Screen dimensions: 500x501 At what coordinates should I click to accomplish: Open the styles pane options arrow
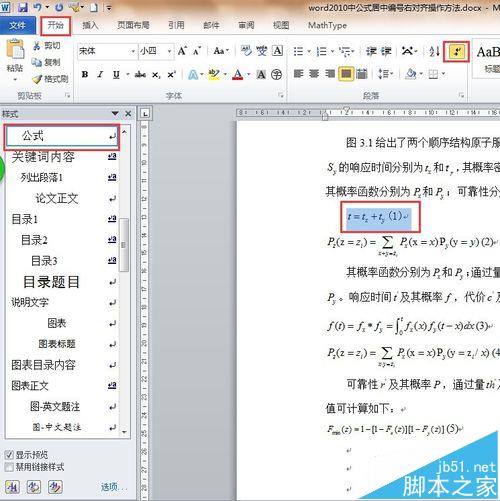[x=115, y=114]
